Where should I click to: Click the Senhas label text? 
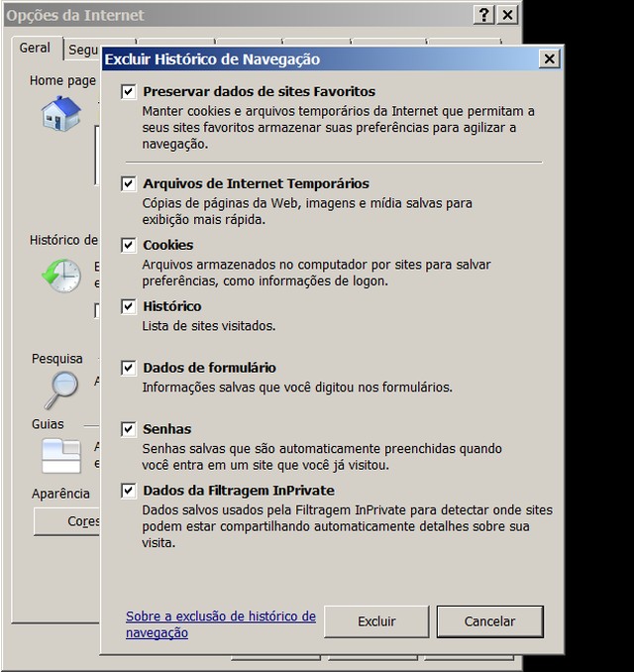tap(167, 429)
